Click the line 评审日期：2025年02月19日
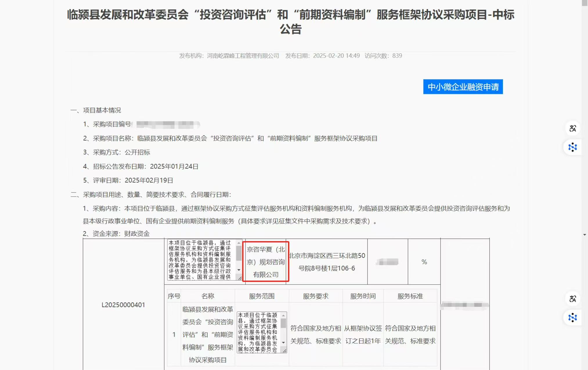Viewport: 588px width, 370px height. point(128,180)
